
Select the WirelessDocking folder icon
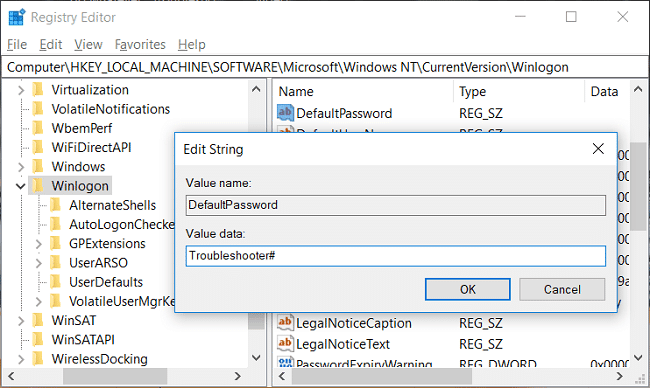point(38,359)
